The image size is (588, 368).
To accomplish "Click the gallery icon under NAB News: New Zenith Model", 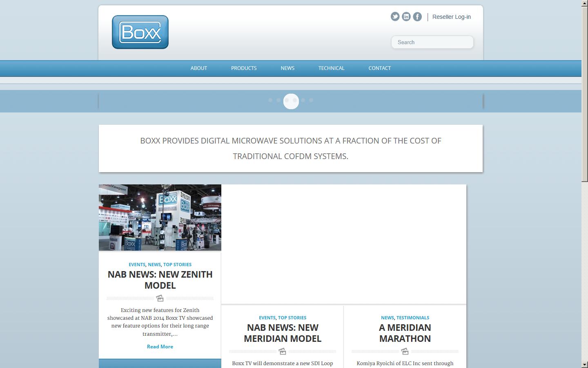I will tap(160, 298).
